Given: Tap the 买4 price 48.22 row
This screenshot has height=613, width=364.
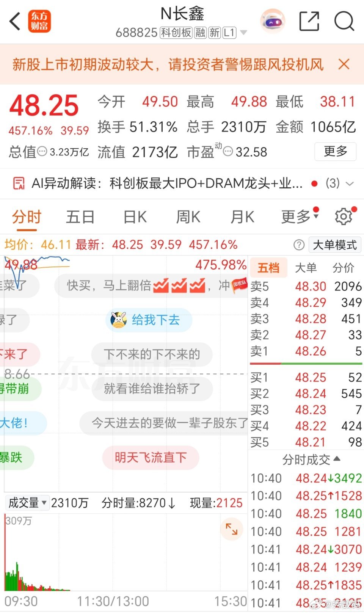Looking at the screenshot, I should point(306,426).
